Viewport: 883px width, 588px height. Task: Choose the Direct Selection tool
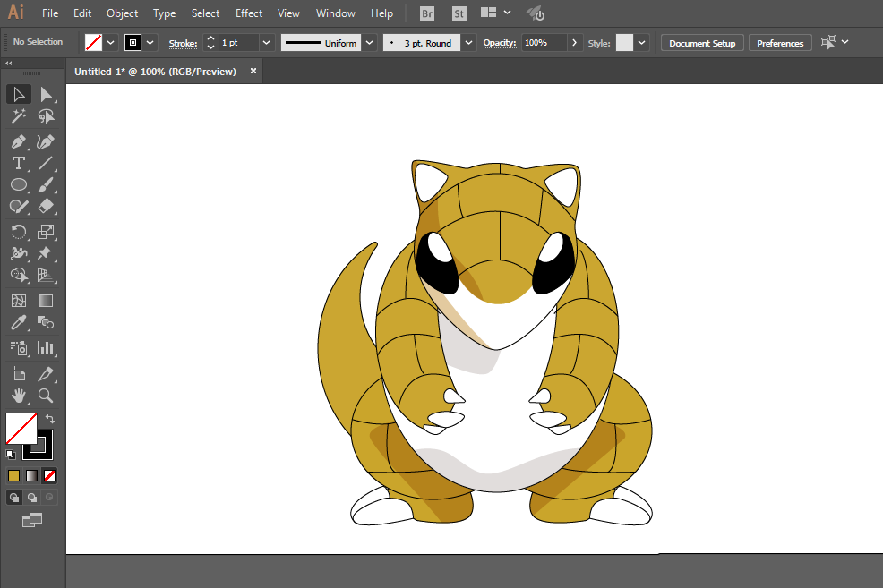click(46, 95)
